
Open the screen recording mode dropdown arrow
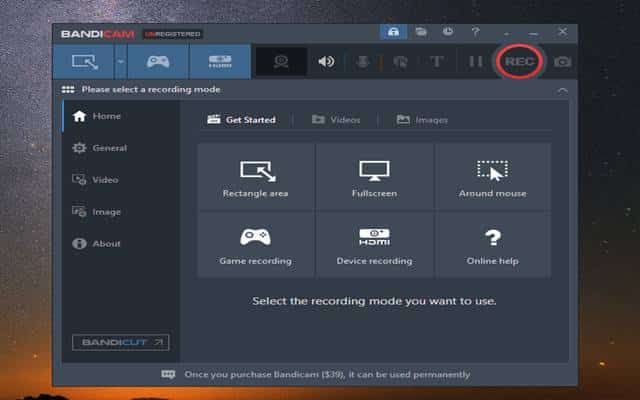tap(121, 62)
